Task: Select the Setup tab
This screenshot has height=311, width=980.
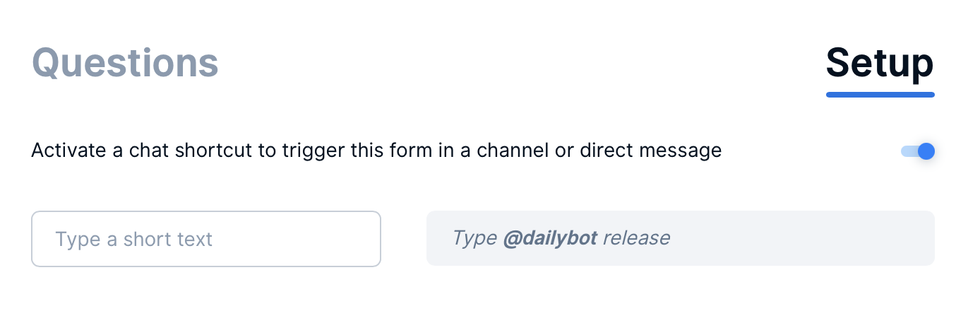Action: (x=880, y=64)
